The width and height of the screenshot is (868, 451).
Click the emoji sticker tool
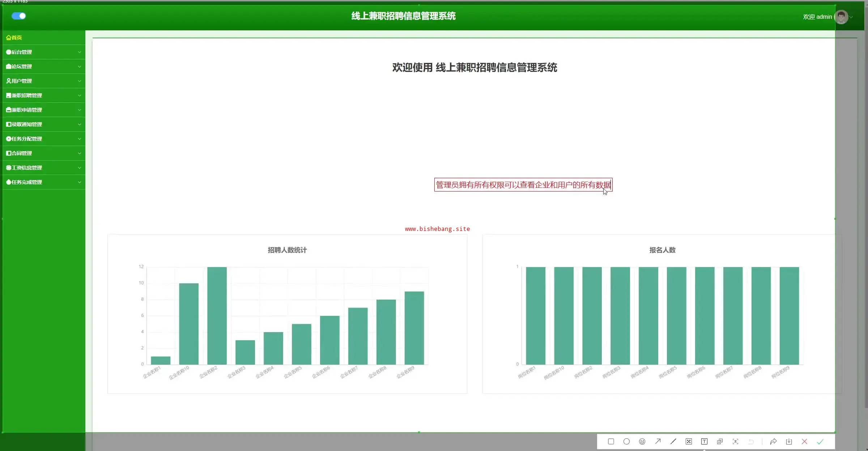click(x=642, y=441)
